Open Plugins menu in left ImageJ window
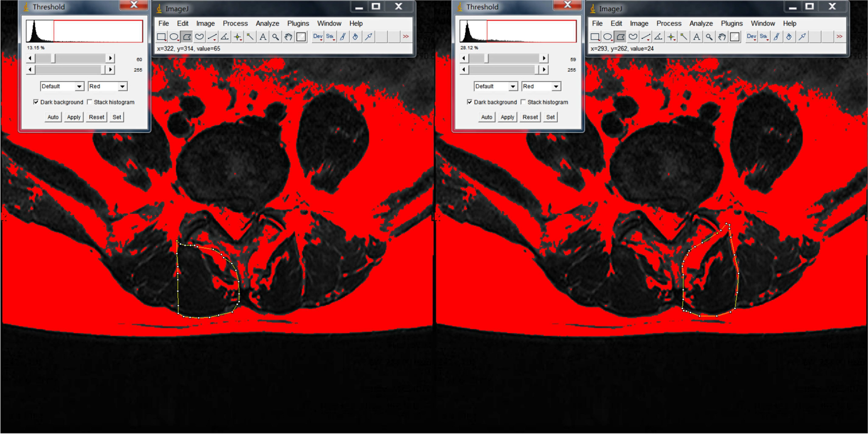868x434 pixels. pyautogui.click(x=298, y=24)
